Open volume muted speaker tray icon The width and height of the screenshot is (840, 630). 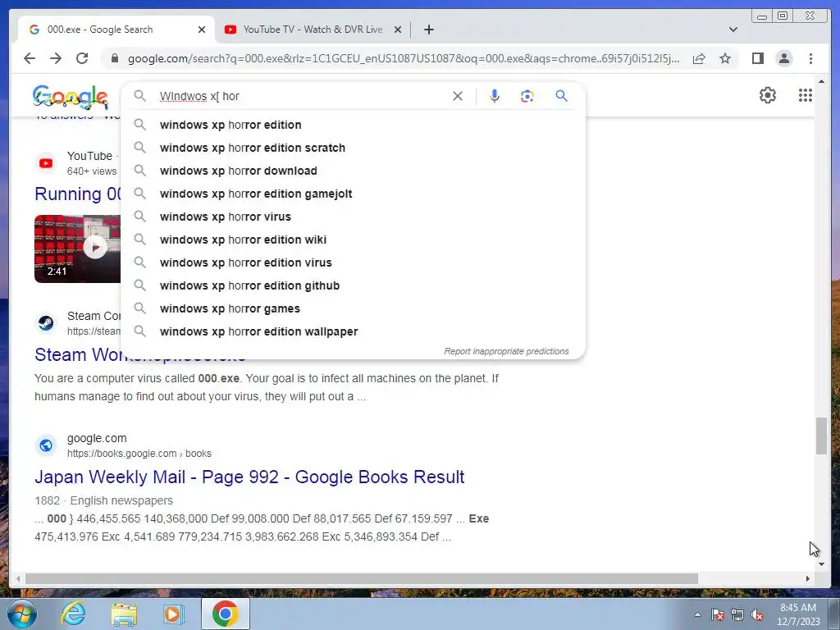757,614
